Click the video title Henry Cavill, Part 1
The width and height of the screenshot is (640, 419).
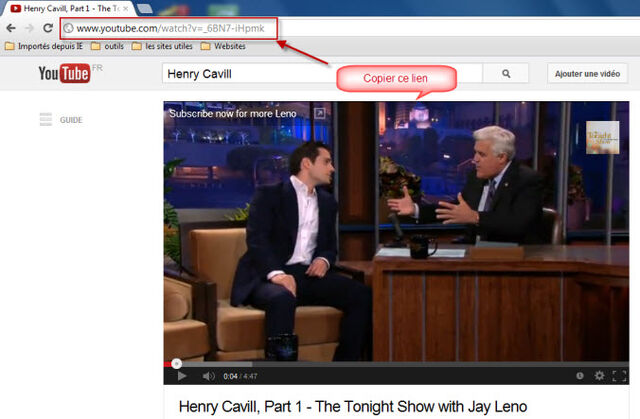point(353,406)
